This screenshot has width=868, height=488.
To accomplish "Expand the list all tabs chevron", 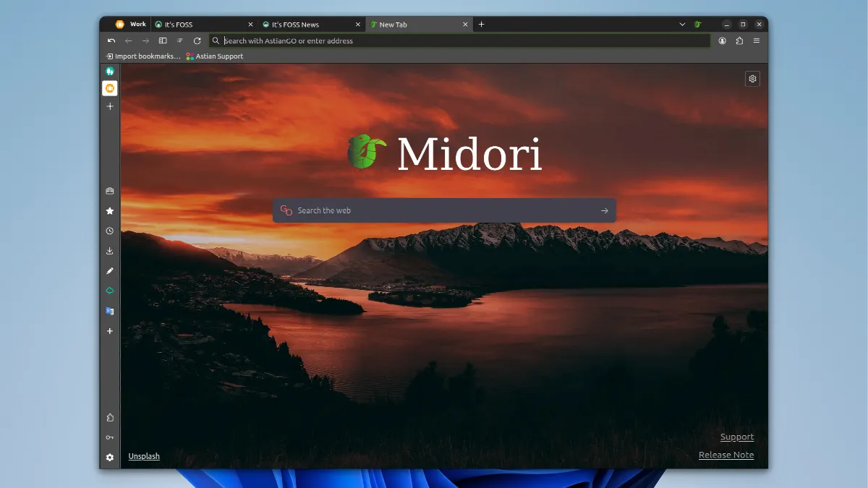I will pyautogui.click(x=682, y=25).
